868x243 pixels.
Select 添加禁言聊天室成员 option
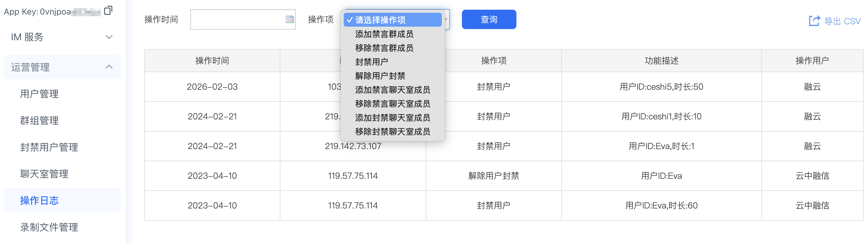pyautogui.click(x=392, y=90)
